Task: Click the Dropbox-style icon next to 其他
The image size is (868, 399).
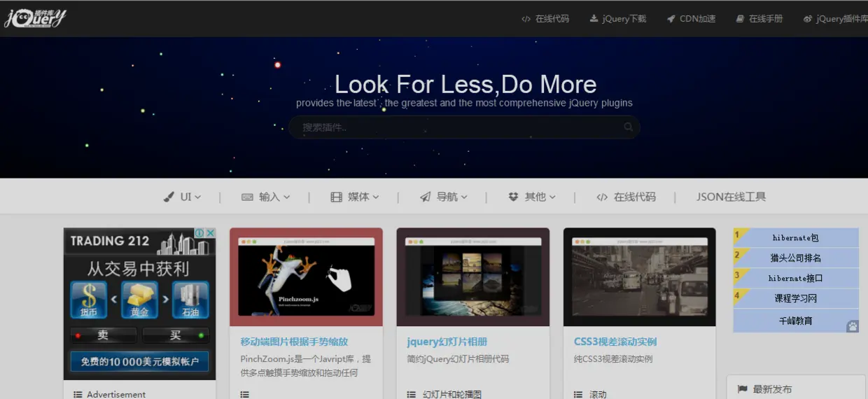Action: (x=513, y=197)
